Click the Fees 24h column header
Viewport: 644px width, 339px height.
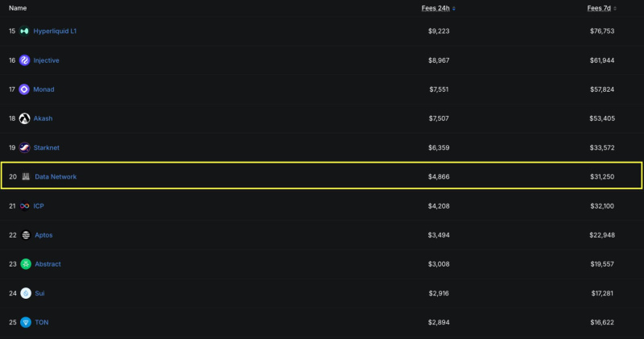436,8
